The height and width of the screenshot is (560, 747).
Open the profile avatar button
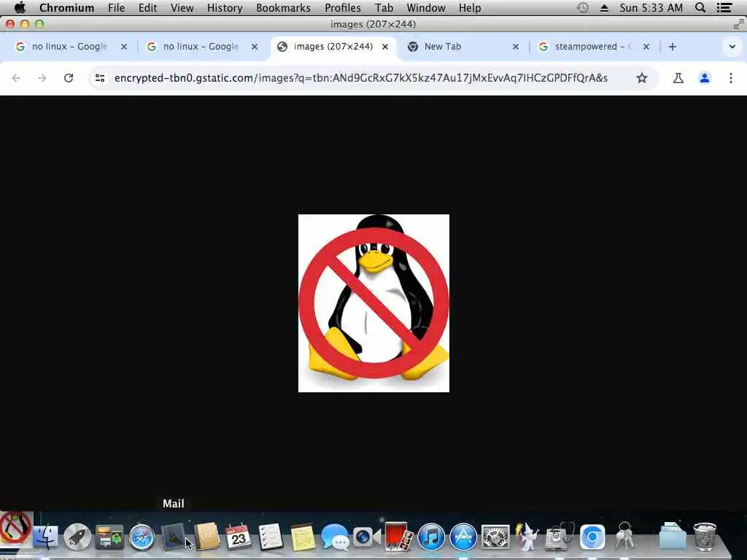705,78
